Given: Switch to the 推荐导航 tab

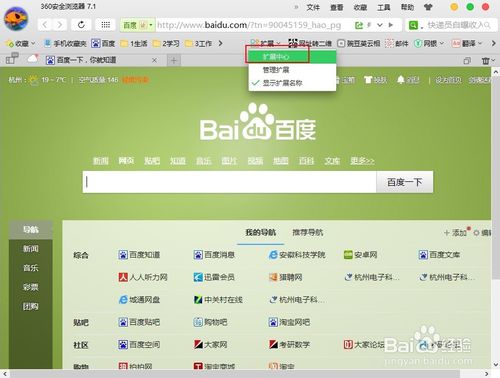Looking at the screenshot, I should 307,232.
